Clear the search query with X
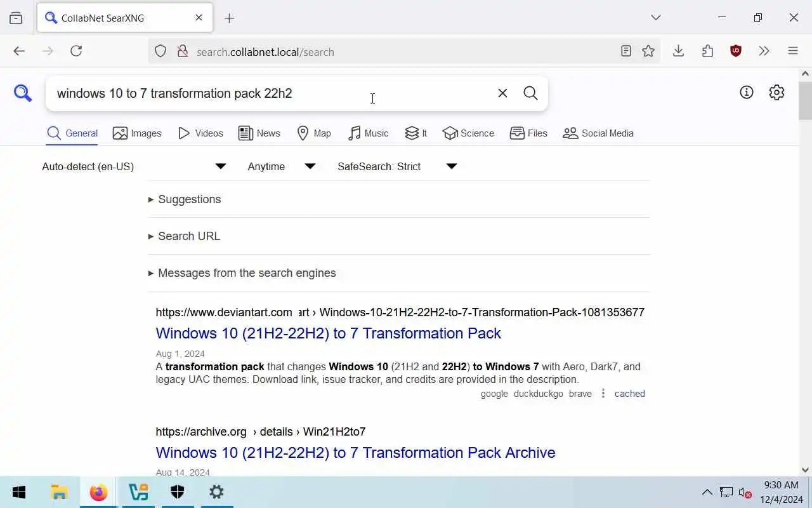Viewport: 812px width, 508px height. click(502, 93)
